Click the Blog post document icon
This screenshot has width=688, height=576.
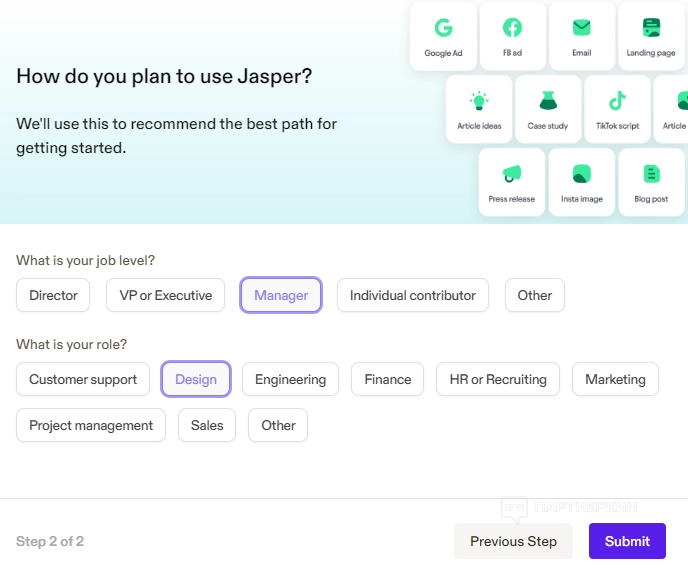pos(651,181)
